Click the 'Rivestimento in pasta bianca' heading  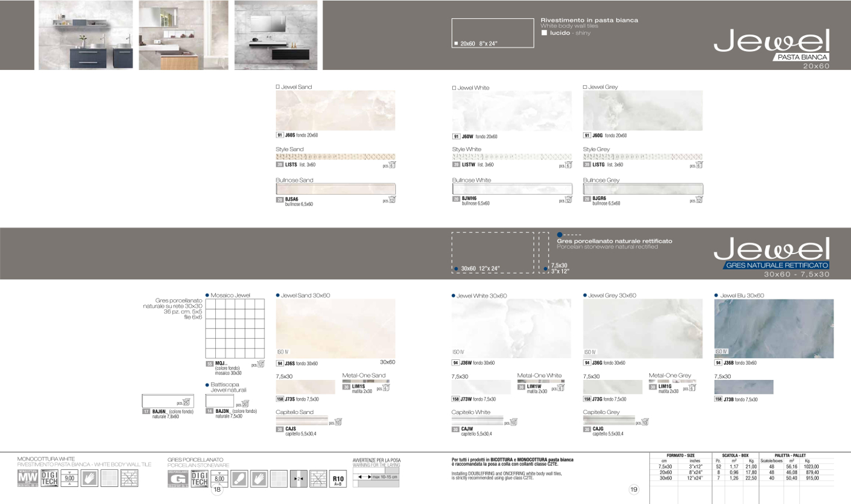[x=589, y=20]
